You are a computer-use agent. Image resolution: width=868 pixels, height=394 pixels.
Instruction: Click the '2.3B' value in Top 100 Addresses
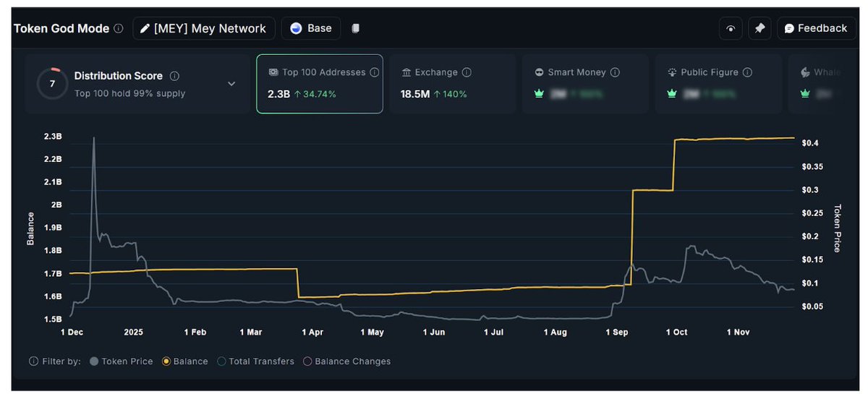tap(278, 94)
